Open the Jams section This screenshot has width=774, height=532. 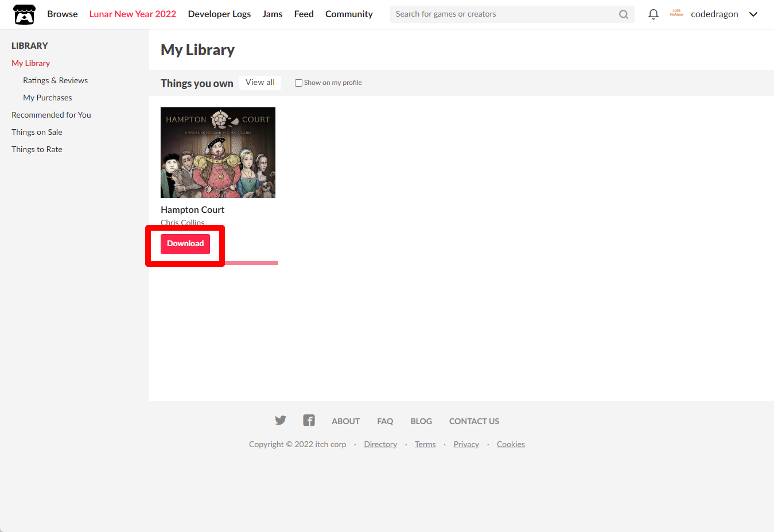click(273, 14)
